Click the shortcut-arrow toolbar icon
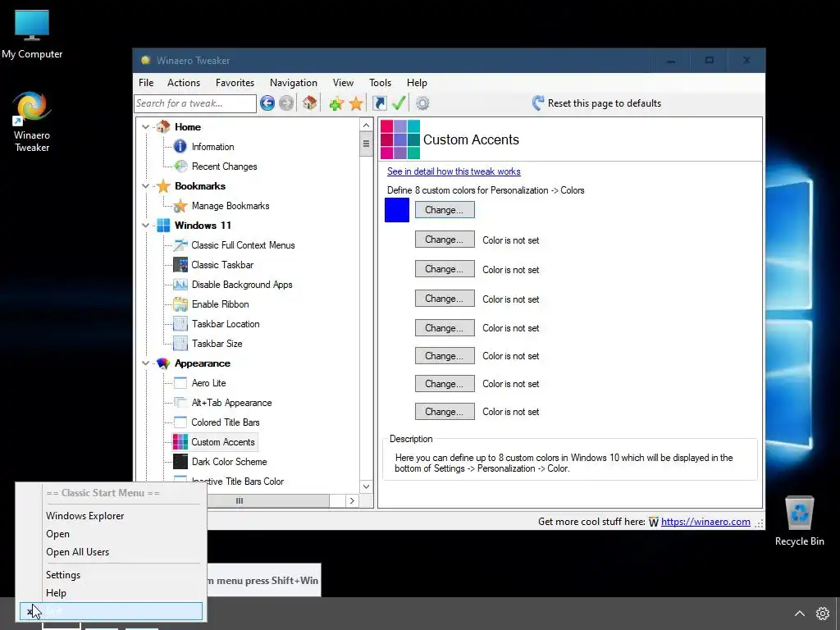Screen dimensions: 840x630 pos(380,103)
